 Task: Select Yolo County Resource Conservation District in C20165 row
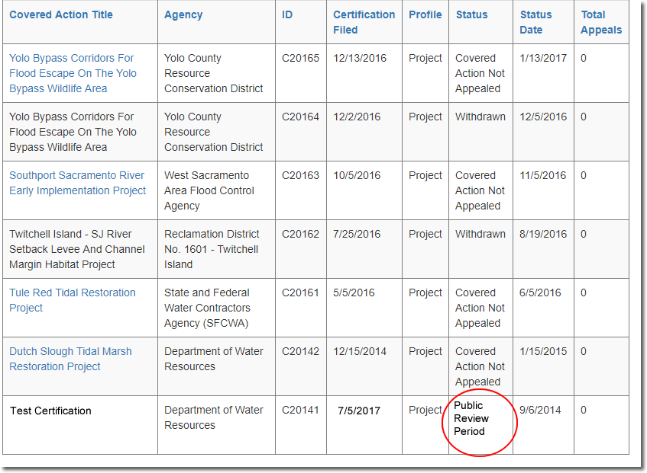click(x=214, y=73)
